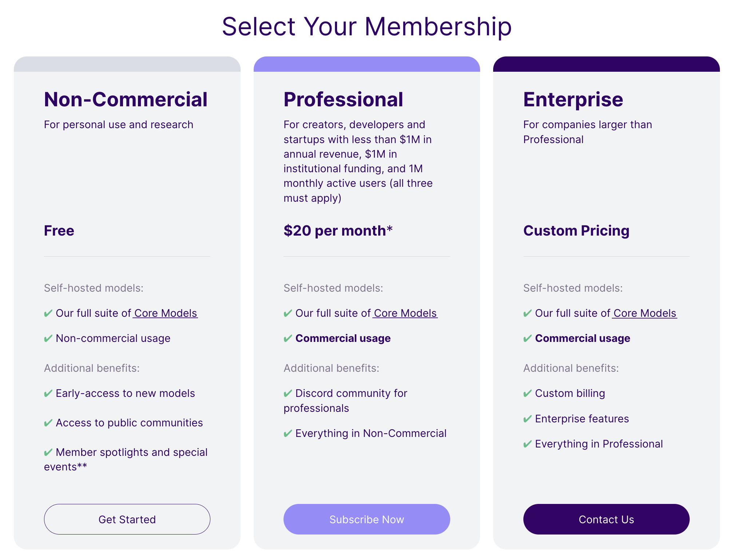Click checkmark beside Non-commercial usage
The width and height of the screenshot is (733, 560).
[x=48, y=339]
